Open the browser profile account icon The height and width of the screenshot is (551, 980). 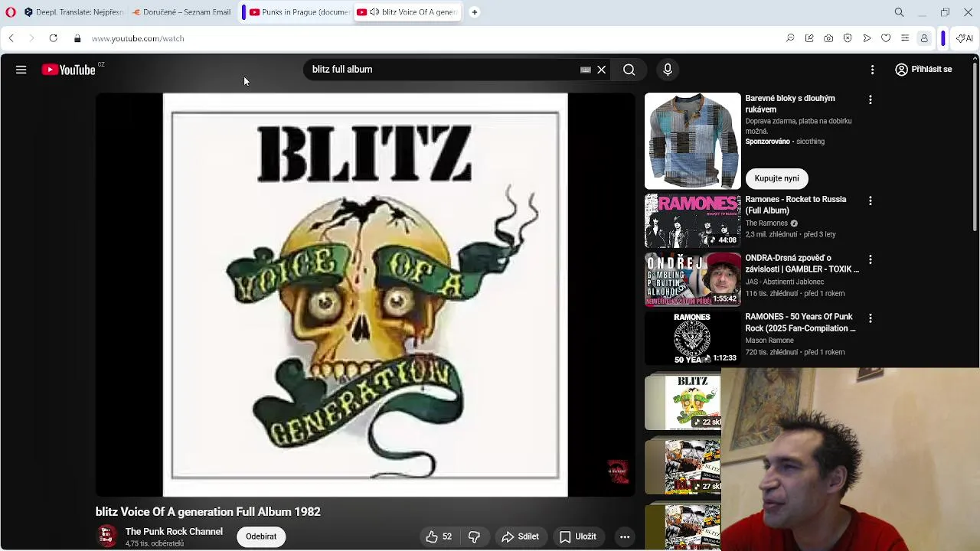tap(924, 38)
